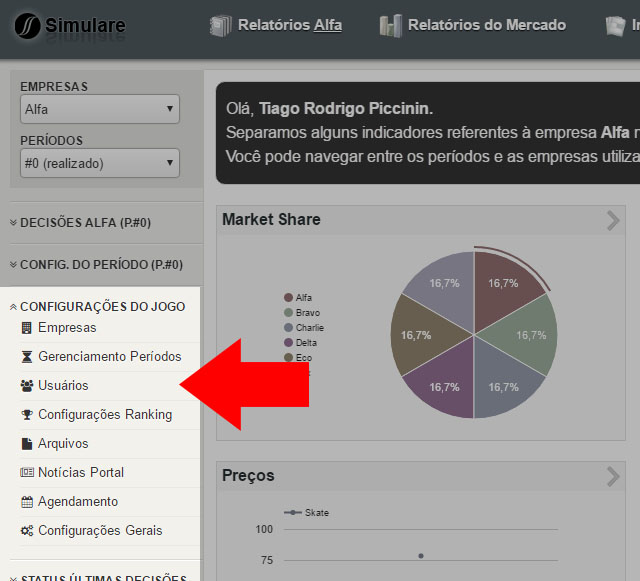
Task: Open the Preços panel chevron arrow
Action: coord(613,476)
